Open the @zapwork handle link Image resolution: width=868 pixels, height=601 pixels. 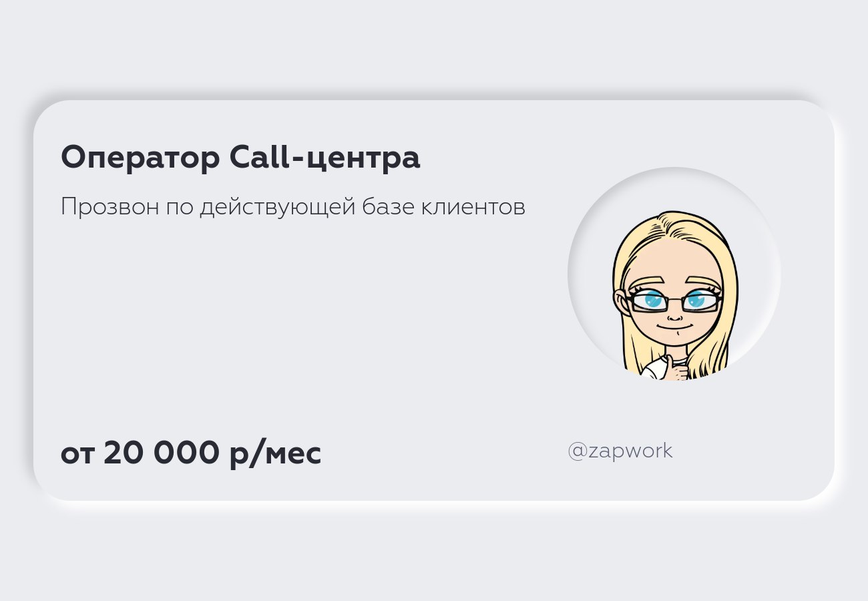point(620,451)
